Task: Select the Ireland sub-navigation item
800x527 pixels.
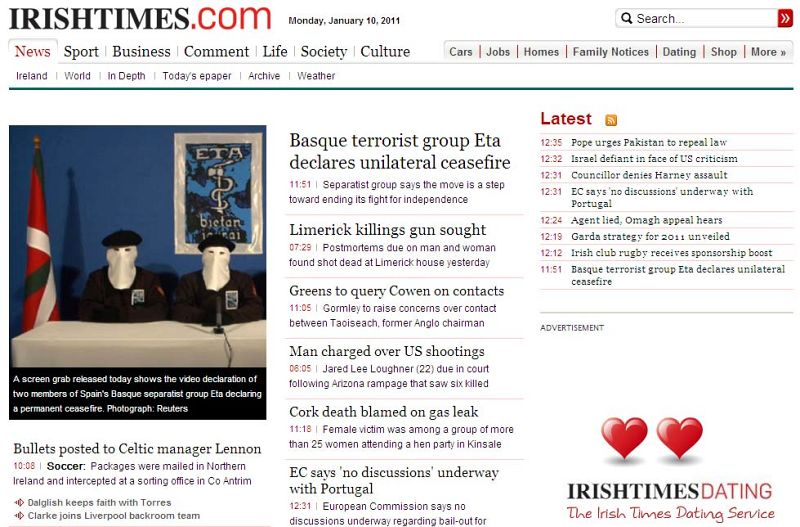Action: pyautogui.click(x=32, y=76)
